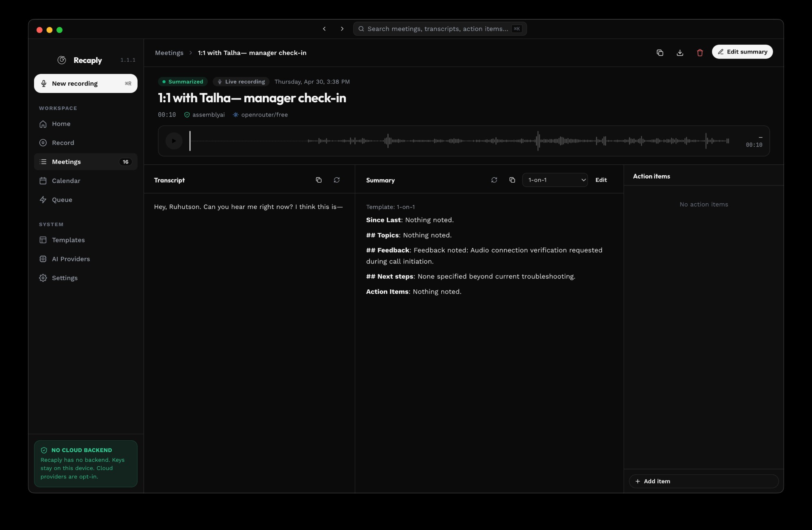Open Settings in the sidebar
The height and width of the screenshot is (530, 812).
point(86,278)
